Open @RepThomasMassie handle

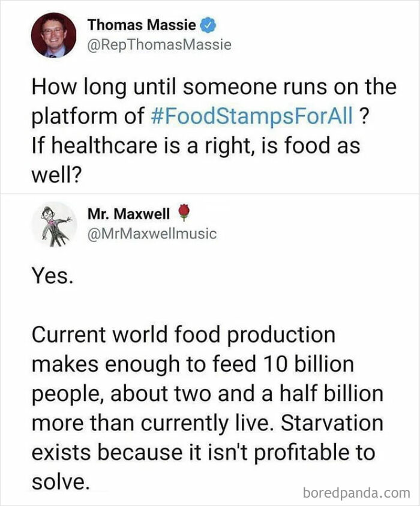point(159,43)
